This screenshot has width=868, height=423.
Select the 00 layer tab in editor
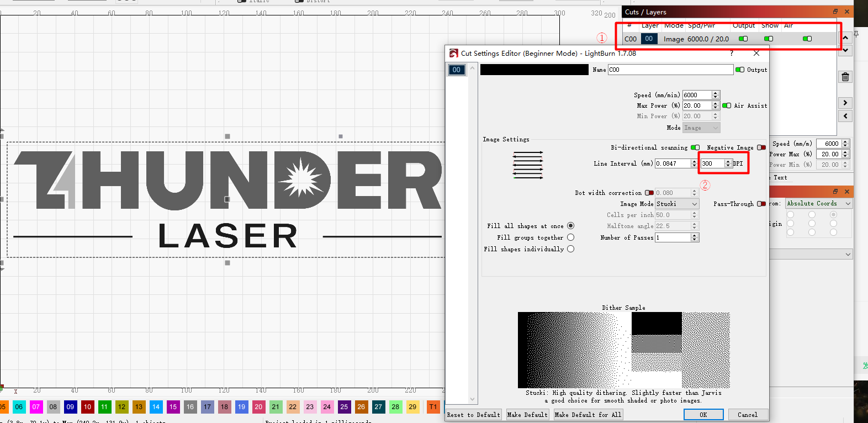(x=456, y=70)
